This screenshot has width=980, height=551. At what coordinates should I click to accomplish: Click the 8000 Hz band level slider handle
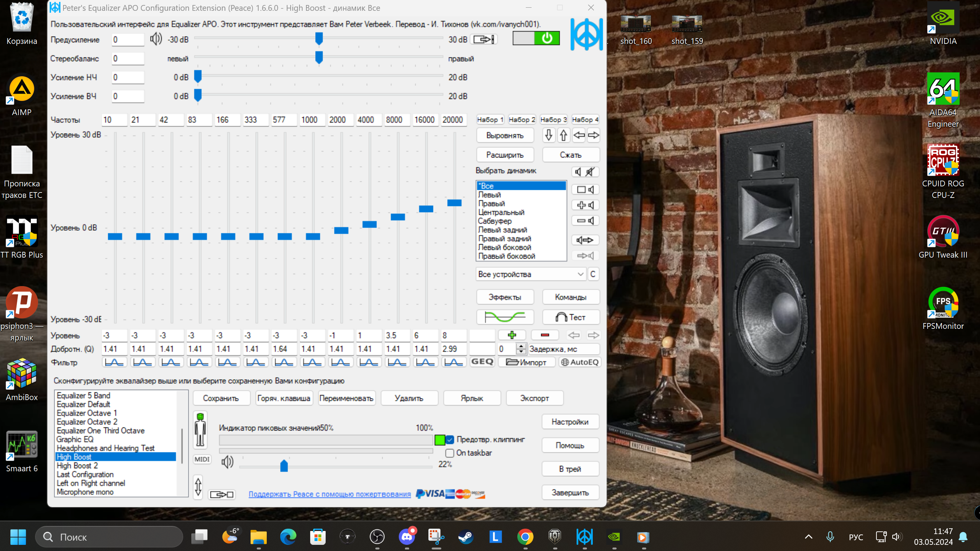tap(398, 217)
